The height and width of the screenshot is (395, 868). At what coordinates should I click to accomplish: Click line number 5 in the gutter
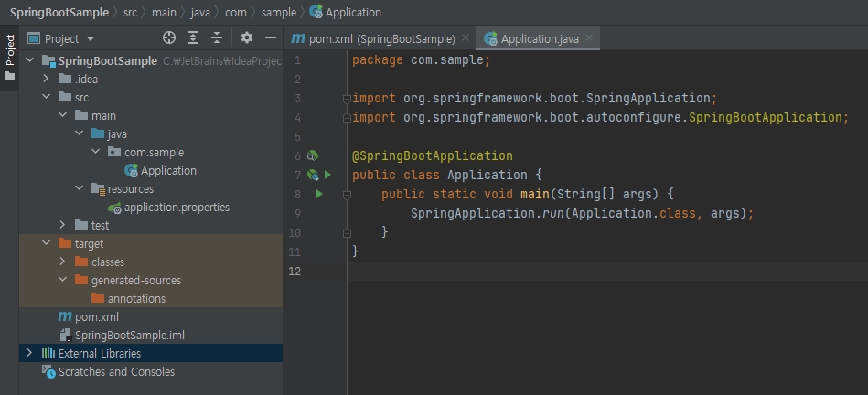298,136
